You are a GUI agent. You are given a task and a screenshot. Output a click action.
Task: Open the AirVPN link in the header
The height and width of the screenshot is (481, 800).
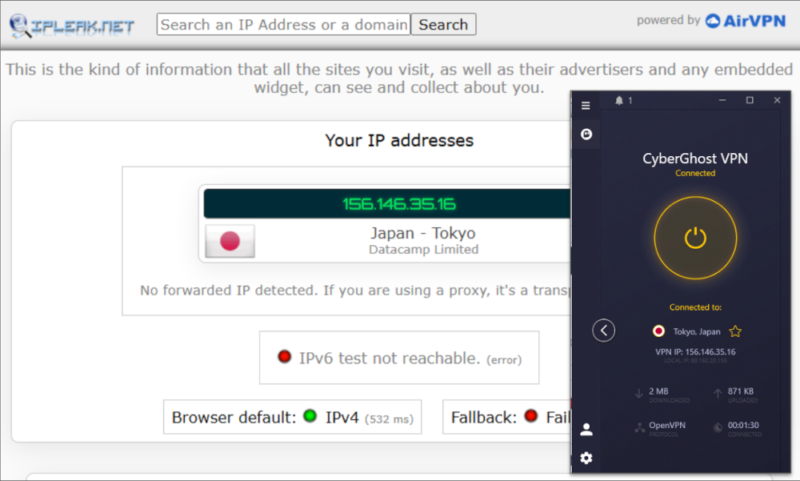click(x=746, y=21)
